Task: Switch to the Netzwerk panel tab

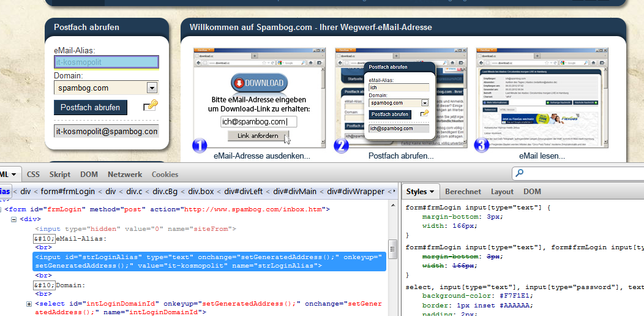Action: pyautogui.click(x=125, y=175)
